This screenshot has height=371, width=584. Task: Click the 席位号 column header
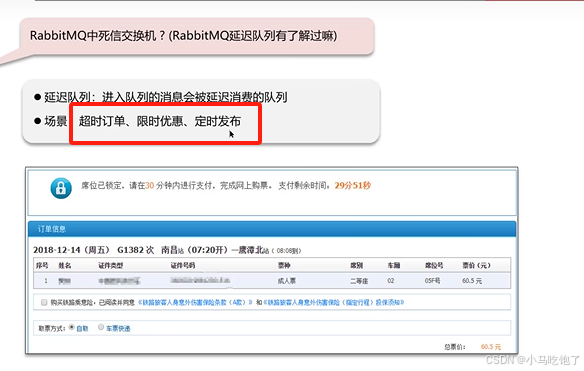[434, 265]
